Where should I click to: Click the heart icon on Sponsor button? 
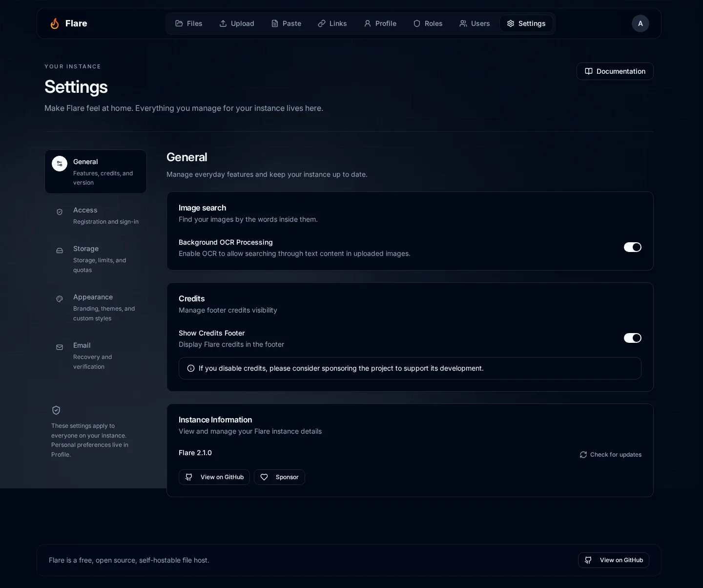(x=264, y=477)
